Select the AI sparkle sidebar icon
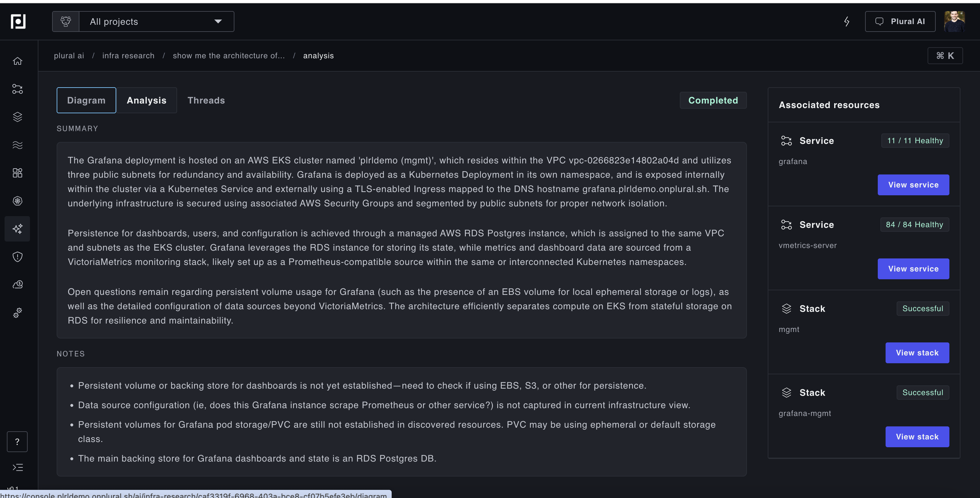The width and height of the screenshot is (980, 498). point(18,228)
